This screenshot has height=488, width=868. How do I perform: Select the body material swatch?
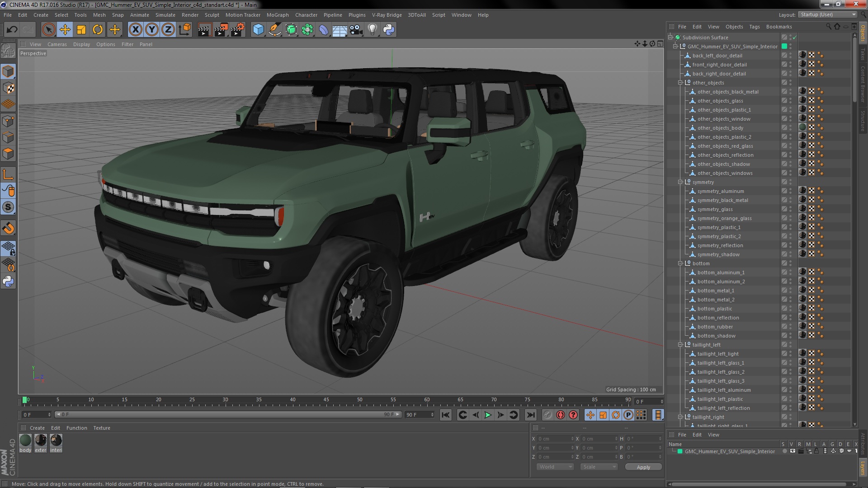(26, 440)
